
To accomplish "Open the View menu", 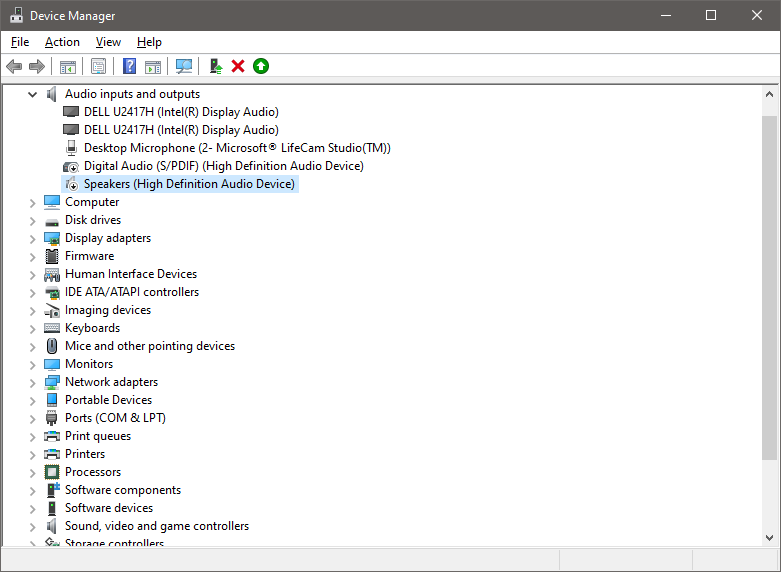I will [108, 42].
